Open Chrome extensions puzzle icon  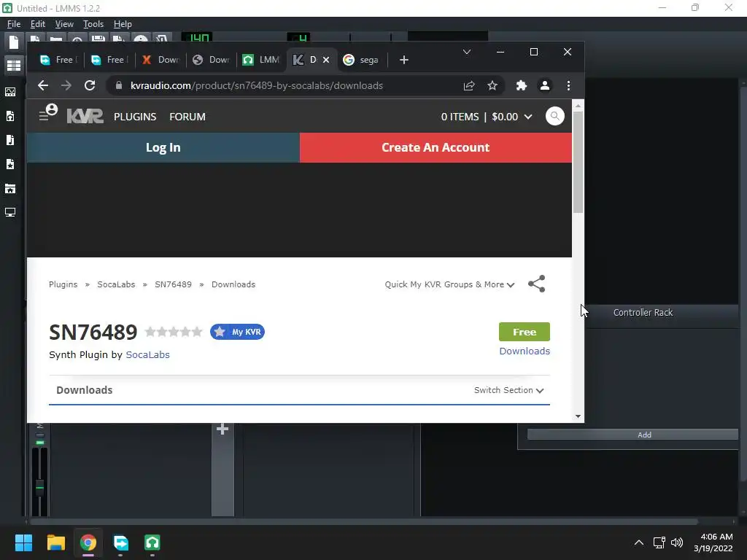tap(521, 86)
